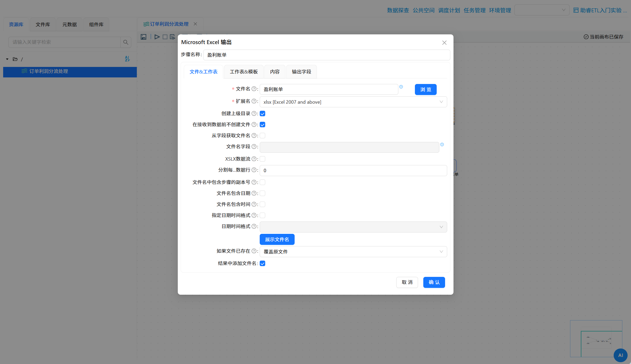
Task: Click the 展示文件名 button
Action: click(x=277, y=239)
